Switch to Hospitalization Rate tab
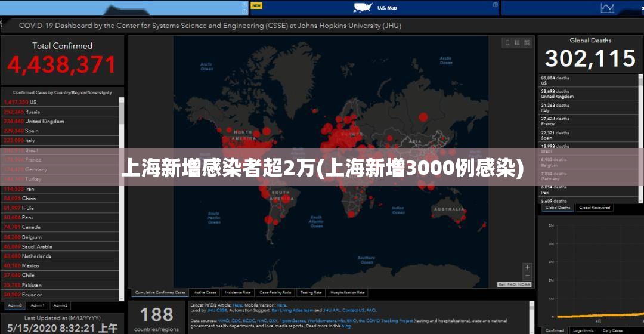644x334 pixels. tap(348, 293)
